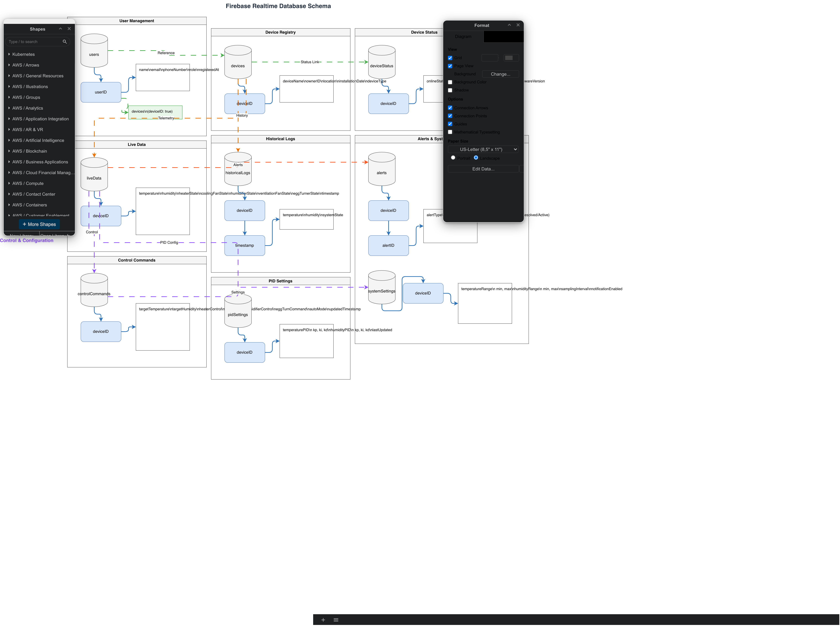840x632 pixels.
Task: Select the historicalLogs cylinder
Action: [x=238, y=169]
